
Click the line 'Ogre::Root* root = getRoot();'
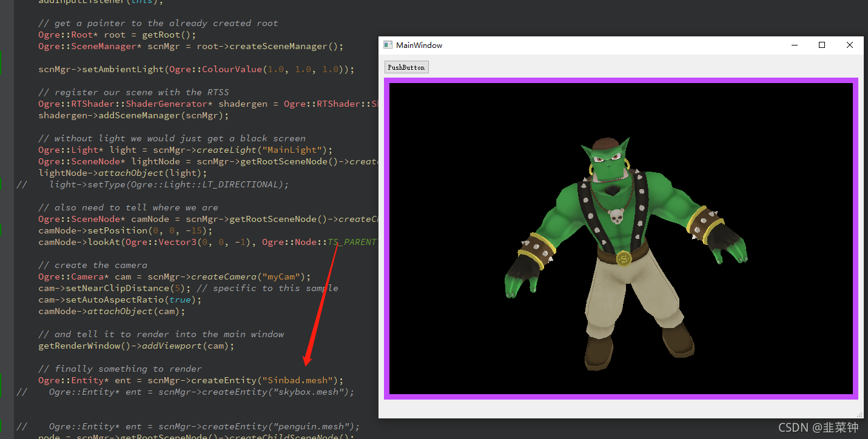117,35
